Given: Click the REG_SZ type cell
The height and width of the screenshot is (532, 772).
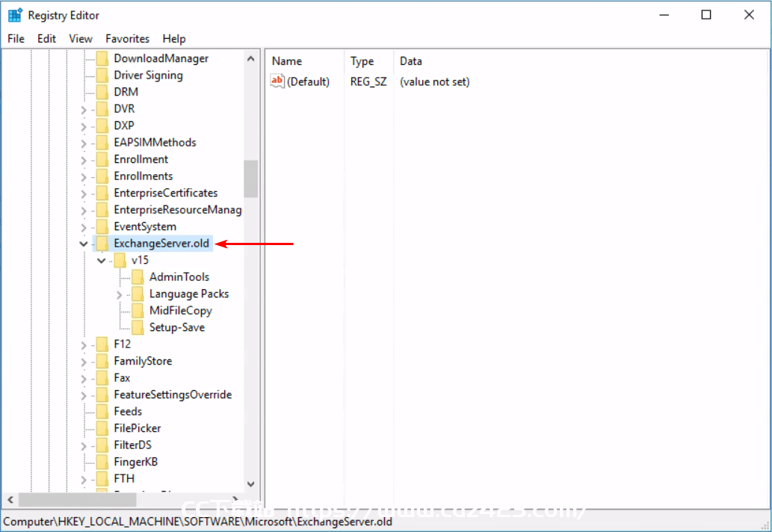Looking at the screenshot, I should point(368,81).
